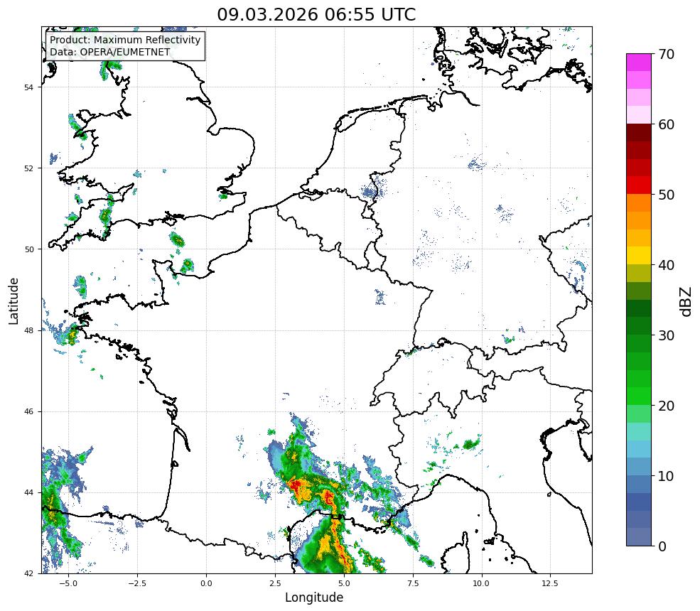Click the latitude tick label 46
Screen dimensions: 700x611
(28, 411)
